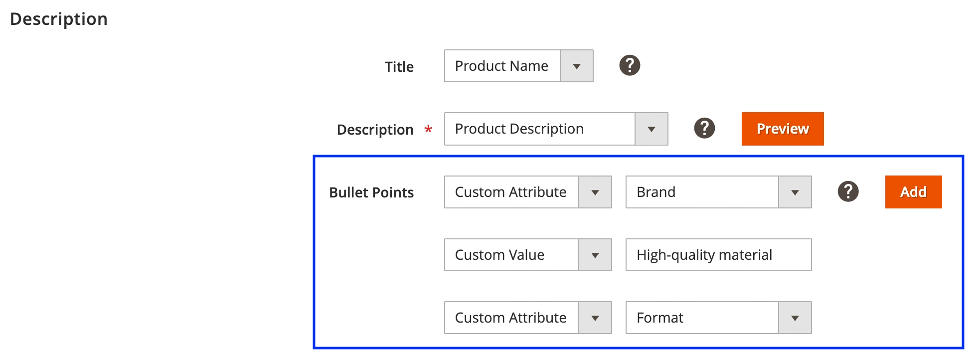This screenshot has width=980, height=362.
Task: Expand the Custom Value type dropdown
Action: (x=527, y=255)
